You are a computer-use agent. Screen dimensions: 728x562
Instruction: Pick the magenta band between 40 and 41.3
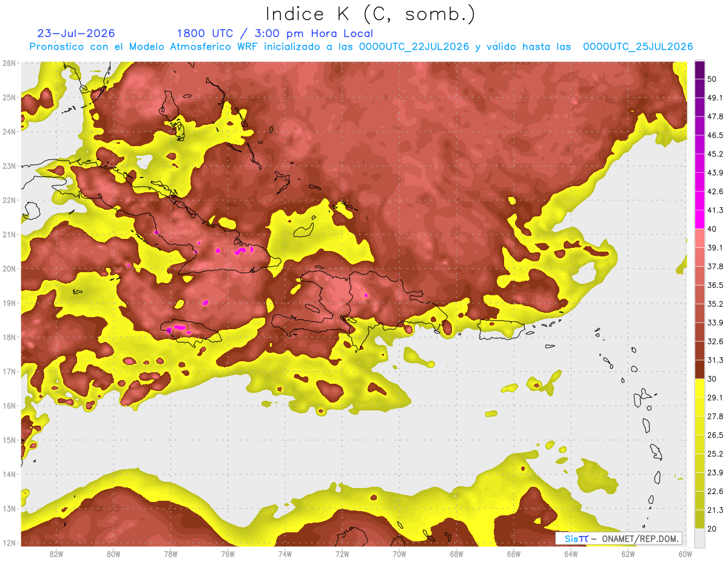click(700, 219)
